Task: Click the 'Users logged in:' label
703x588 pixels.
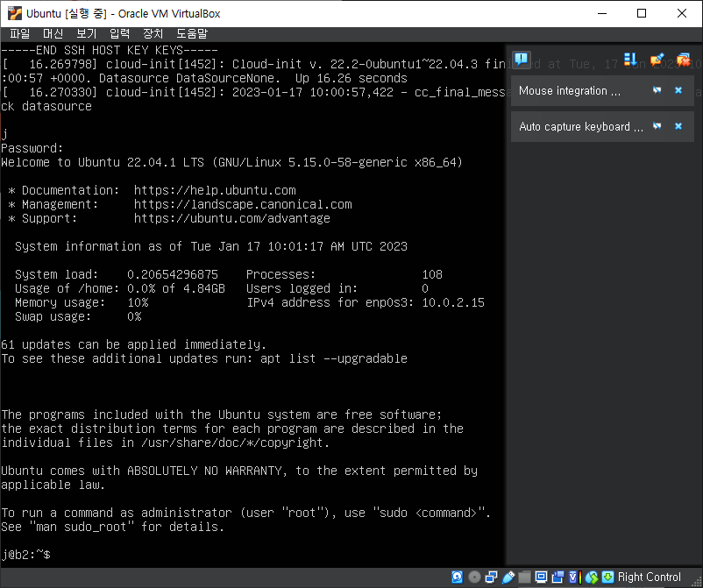Action: coord(302,288)
